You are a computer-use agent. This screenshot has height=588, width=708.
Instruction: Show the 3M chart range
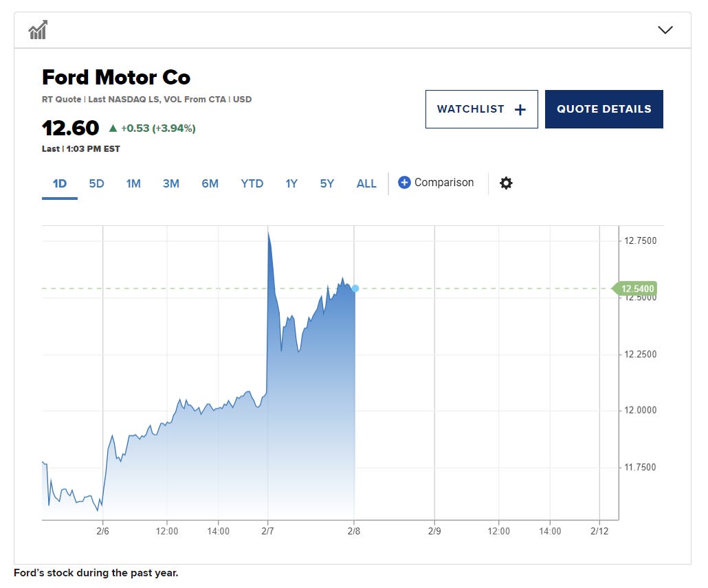click(x=170, y=183)
